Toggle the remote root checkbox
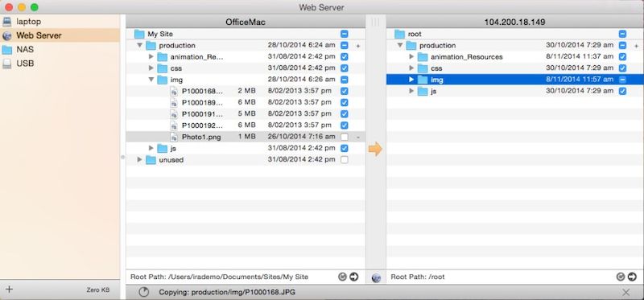The width and height of the screenshot is (644, 300). (x=622, y=34)
